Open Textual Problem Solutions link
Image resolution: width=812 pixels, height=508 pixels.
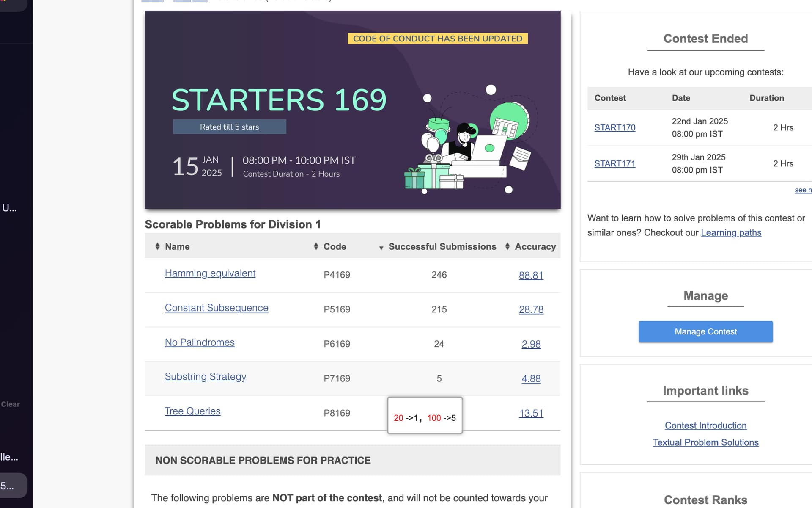click(705, 442)
